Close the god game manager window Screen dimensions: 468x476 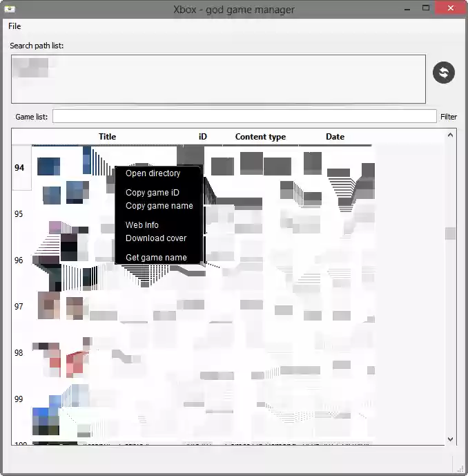451,8
